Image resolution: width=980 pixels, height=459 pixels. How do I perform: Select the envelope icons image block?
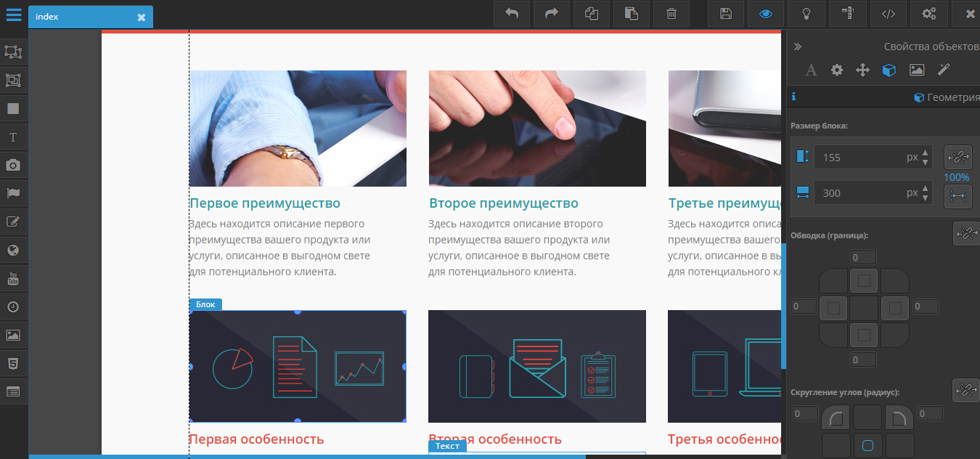537,366
